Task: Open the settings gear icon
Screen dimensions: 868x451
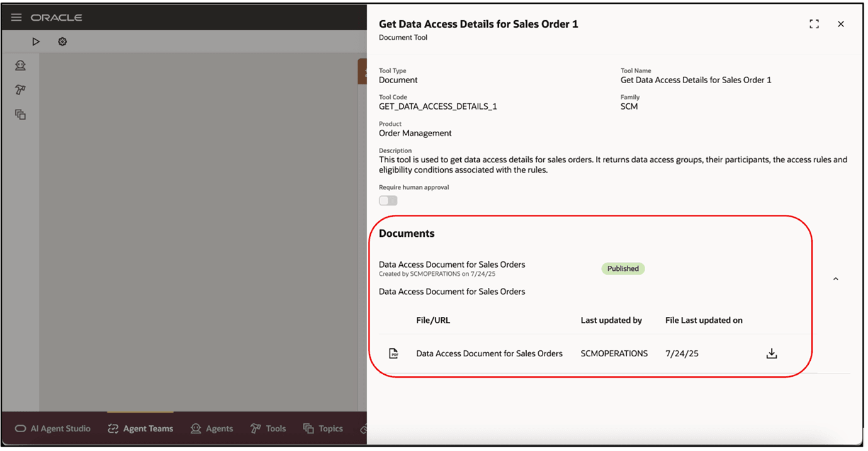Action: (x=62, y=42)
